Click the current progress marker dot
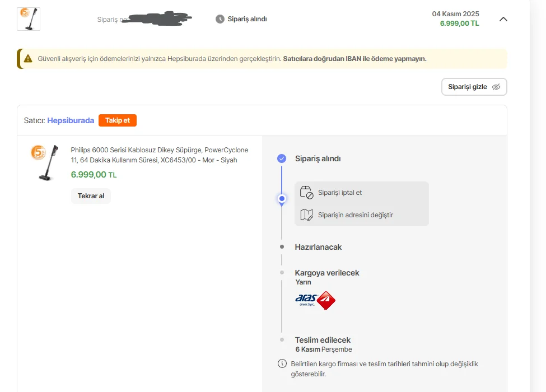This screenshot has height=392, width=546. tap(282, 198)
